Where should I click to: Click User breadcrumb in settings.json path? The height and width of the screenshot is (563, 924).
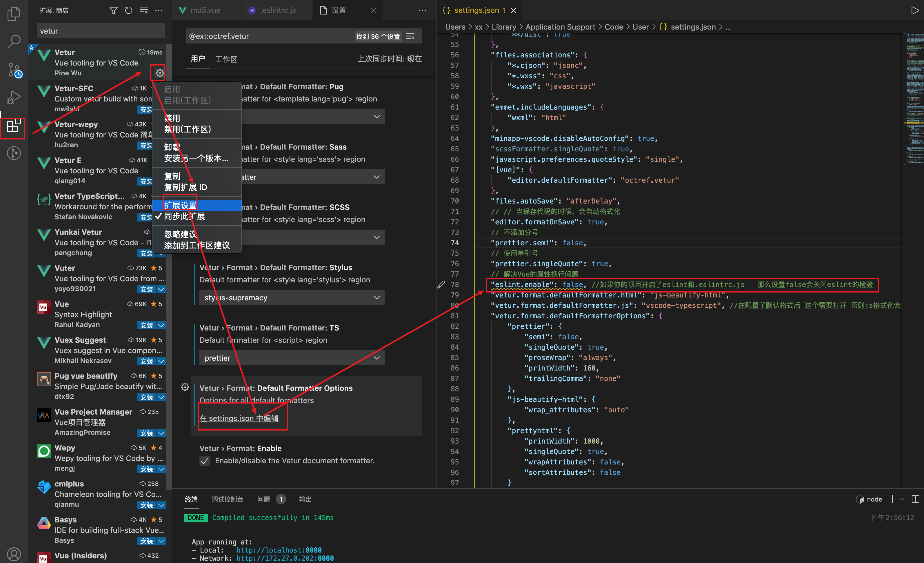(x=640, y=27)
